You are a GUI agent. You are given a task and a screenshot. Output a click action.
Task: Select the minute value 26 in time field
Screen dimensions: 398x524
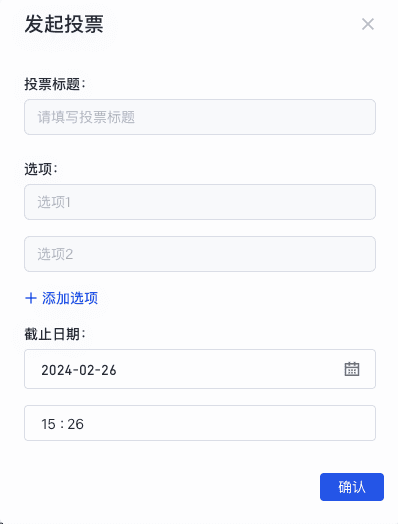[76, 424]
